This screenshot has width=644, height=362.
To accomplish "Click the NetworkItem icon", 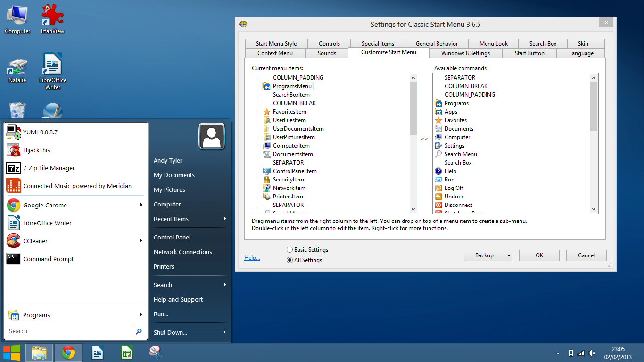I will 267,188.
